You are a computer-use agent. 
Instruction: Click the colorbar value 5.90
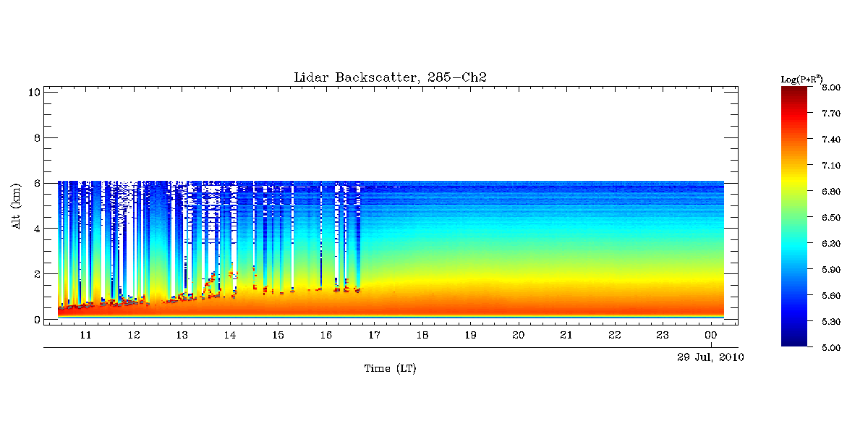click(831, 269)
